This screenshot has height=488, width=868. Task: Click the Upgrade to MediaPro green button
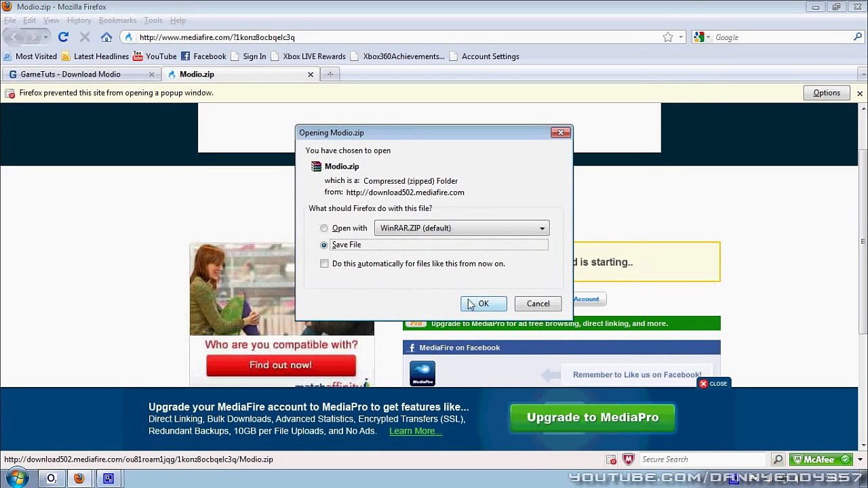[x=593, y=418]
